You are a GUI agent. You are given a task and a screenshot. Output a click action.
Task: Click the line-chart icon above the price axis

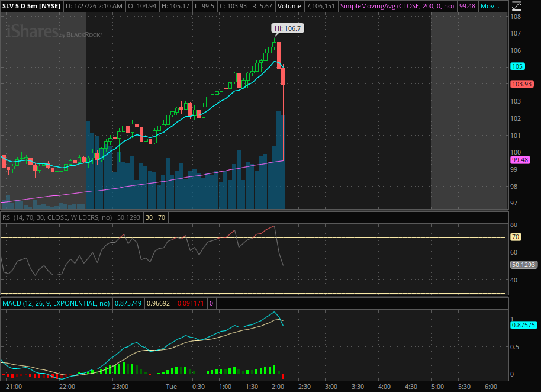[x=516, y=6]
